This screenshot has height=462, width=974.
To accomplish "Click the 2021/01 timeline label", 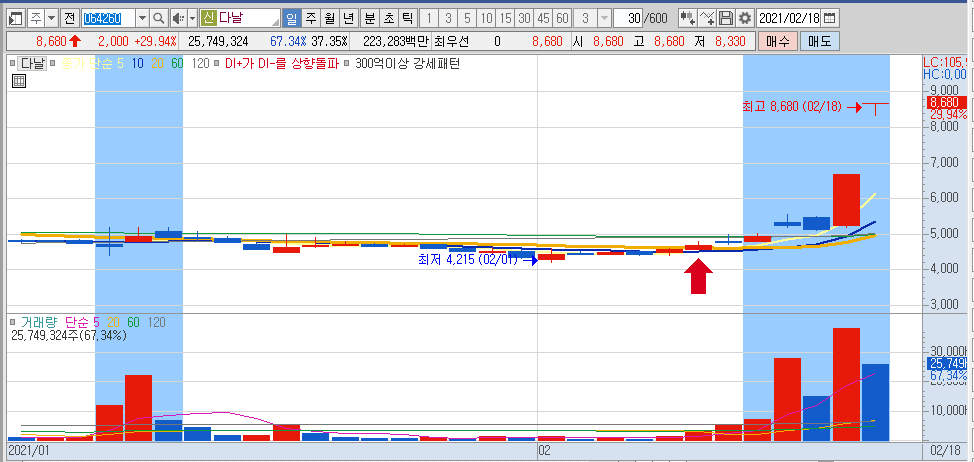I will [x=29, y=449].
